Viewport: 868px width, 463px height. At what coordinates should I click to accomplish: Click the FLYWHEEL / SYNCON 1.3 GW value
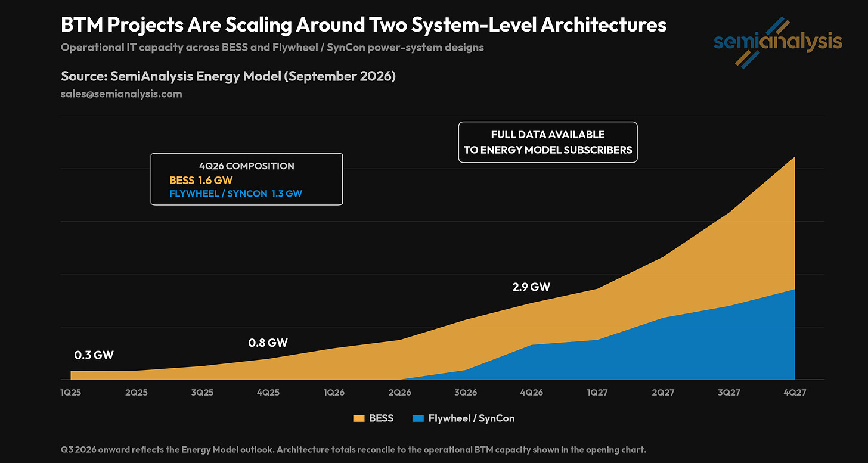(235, 194)
